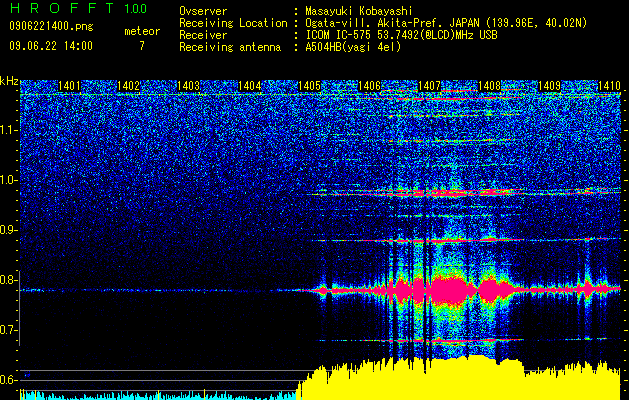Select the 1403 time label
Image resolution: width=629 pixels, height=400 pixels.
pos(189,86)
